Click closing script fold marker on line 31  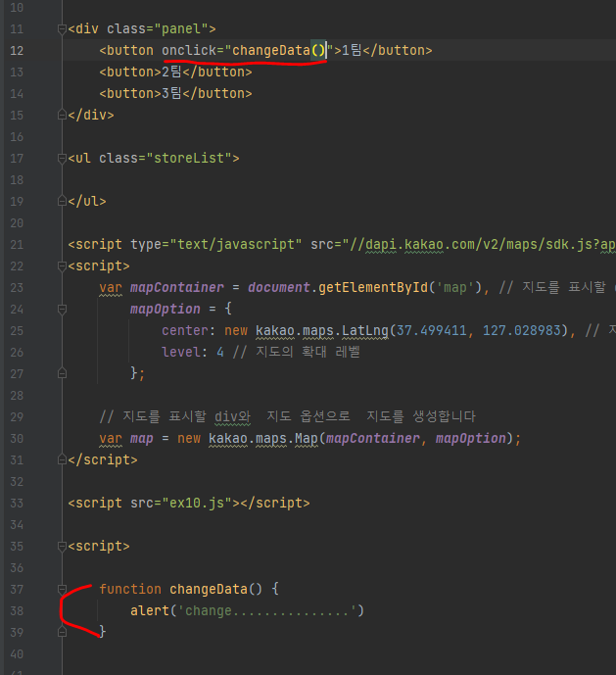[62, 459]
